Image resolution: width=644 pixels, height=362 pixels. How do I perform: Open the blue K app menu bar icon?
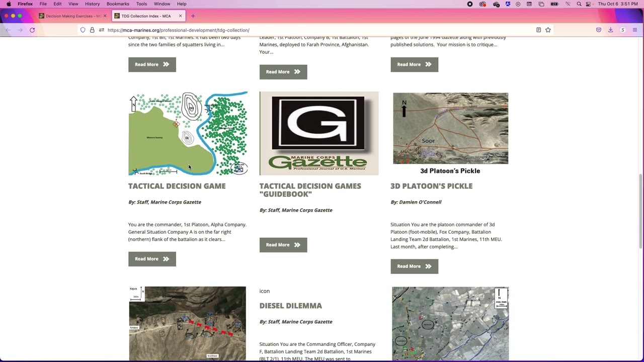point(508,4)
